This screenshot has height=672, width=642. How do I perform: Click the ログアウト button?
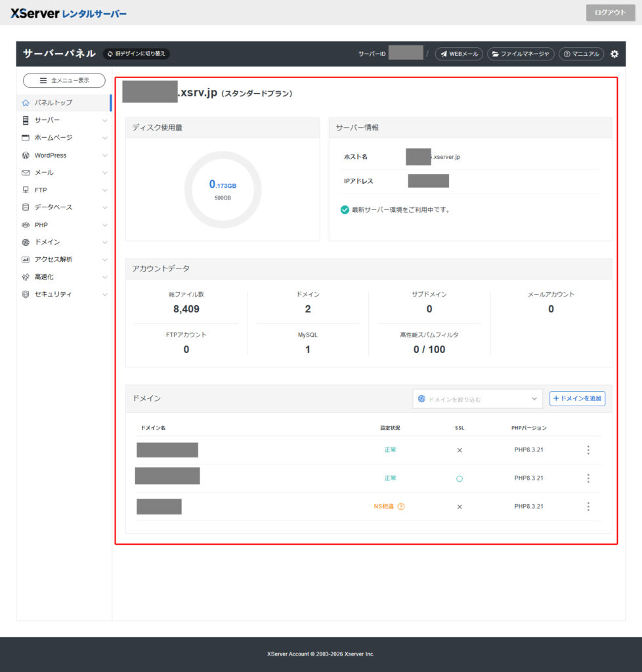click(x=610, y=12)
